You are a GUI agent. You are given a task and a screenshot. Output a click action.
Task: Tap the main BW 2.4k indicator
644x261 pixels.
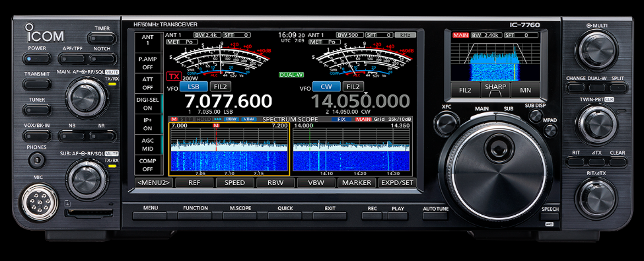pyautogui.click(x=208, y=35)
